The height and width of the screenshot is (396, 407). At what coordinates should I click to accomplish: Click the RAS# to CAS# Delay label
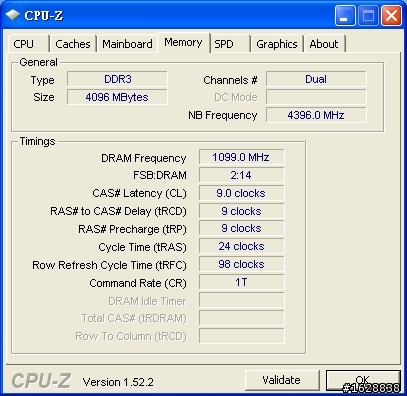[x=118, y=211]
